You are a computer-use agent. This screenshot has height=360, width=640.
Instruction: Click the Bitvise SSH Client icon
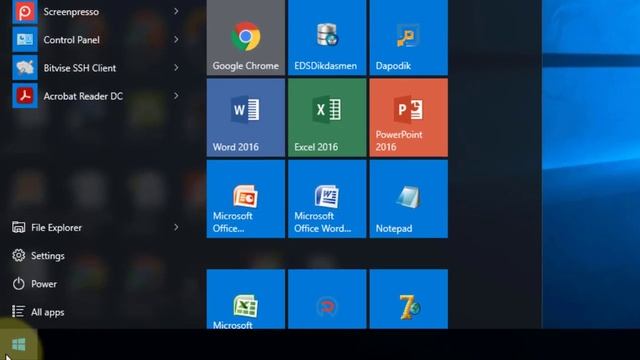coord(25,68)
